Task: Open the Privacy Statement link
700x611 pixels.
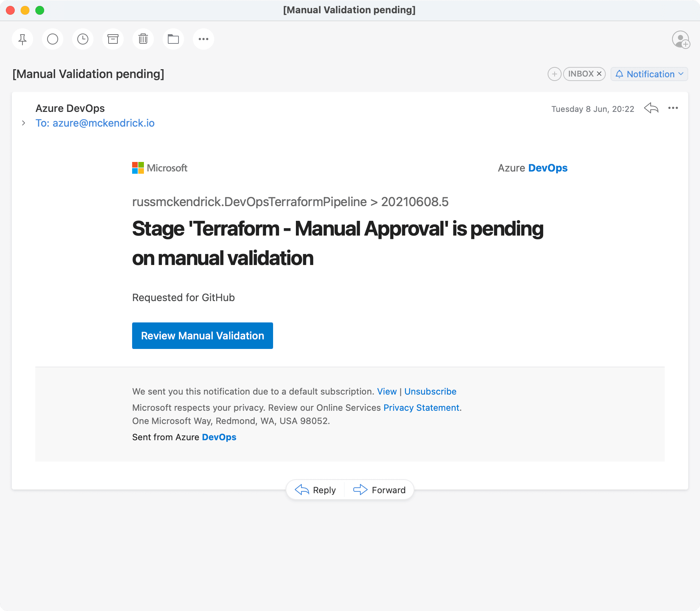Action: (421, 408)
